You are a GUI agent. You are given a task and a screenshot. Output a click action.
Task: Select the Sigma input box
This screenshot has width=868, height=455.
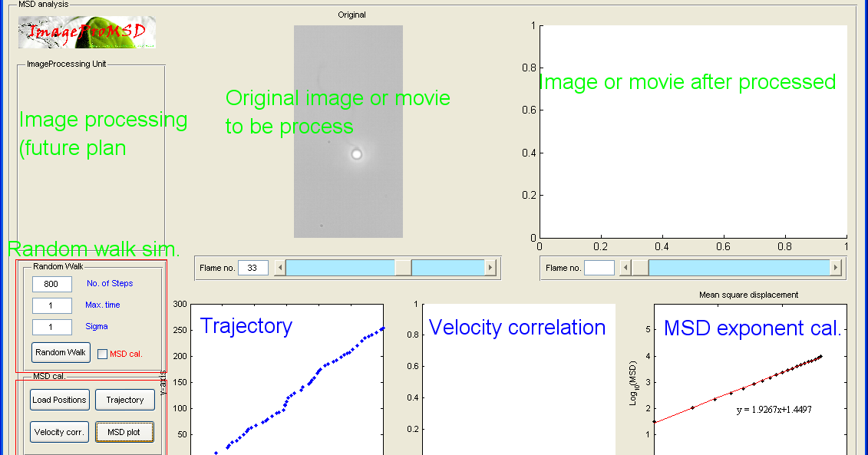coord(51,327)
